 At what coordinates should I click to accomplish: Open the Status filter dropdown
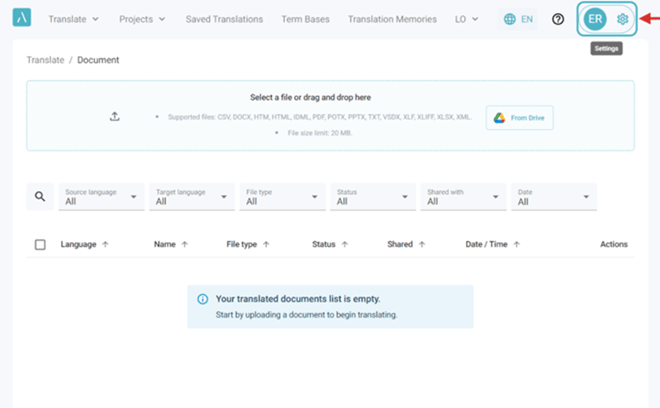click(373, 197)
